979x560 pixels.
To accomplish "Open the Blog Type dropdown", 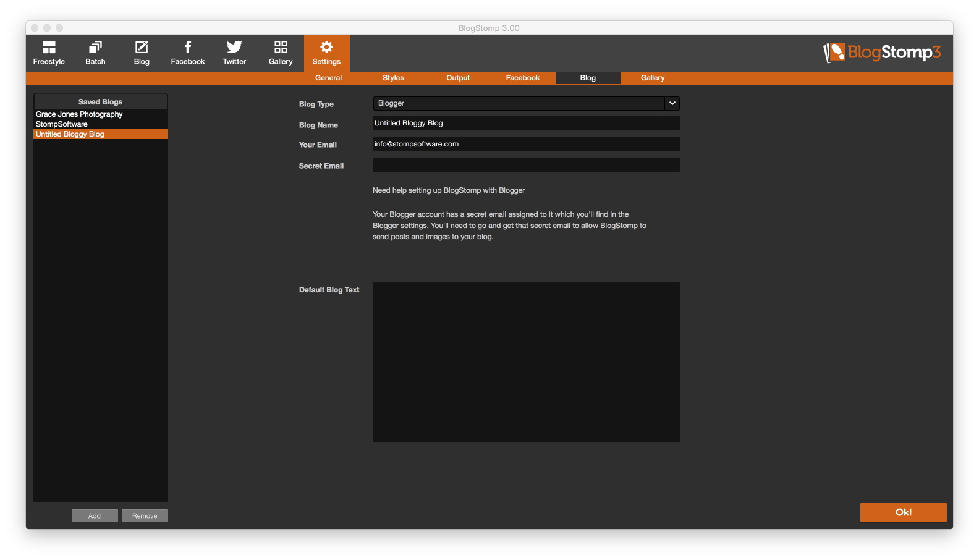I will (x=526, y=103).
